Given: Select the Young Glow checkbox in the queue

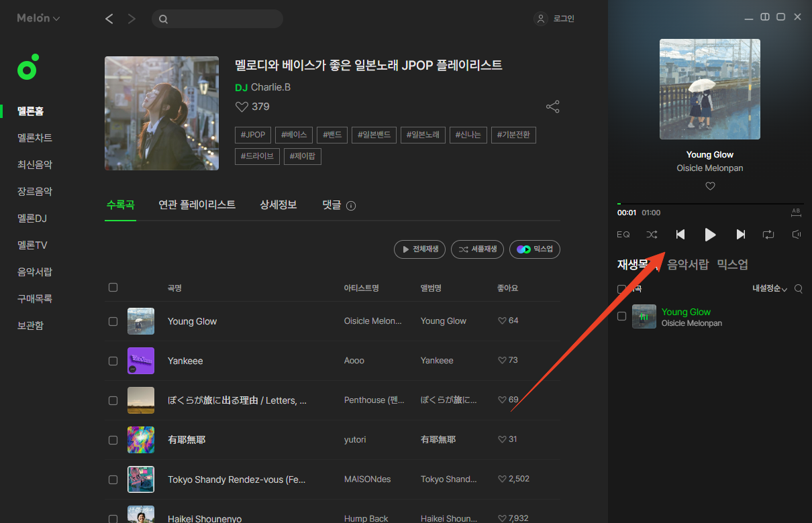Looking at the screenshot, I should coord(621,316).
